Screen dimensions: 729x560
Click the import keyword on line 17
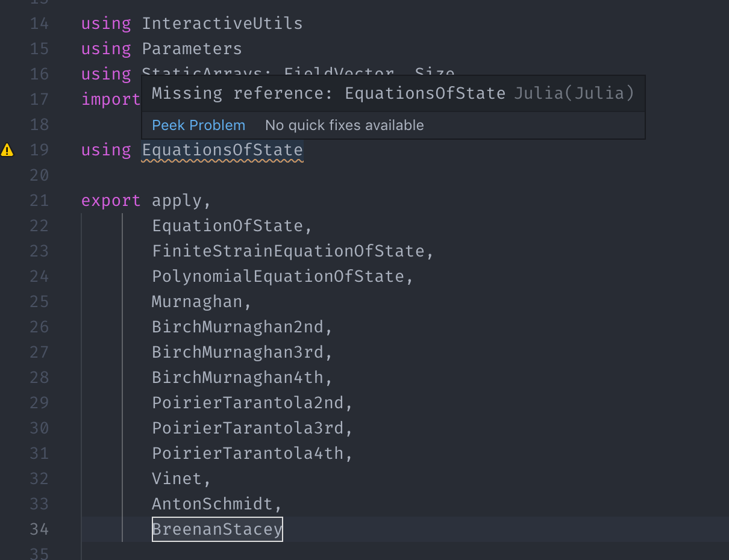coord(111,99)
